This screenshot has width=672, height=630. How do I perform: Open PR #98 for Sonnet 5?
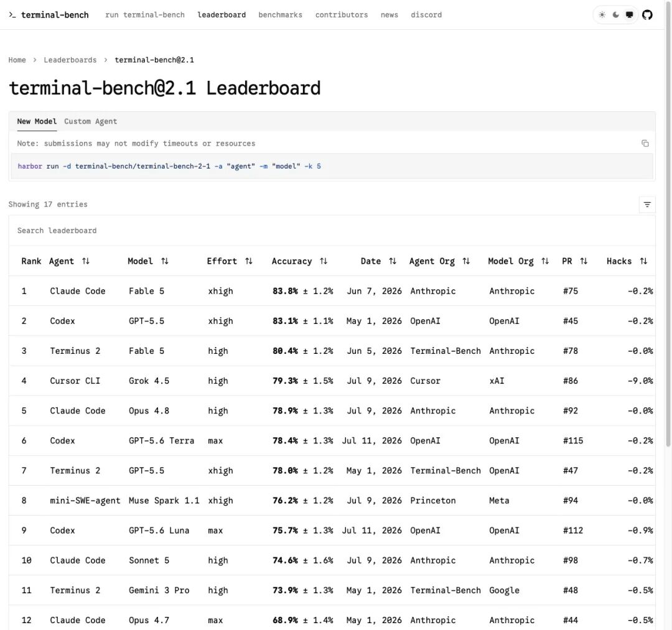point(571,560)
